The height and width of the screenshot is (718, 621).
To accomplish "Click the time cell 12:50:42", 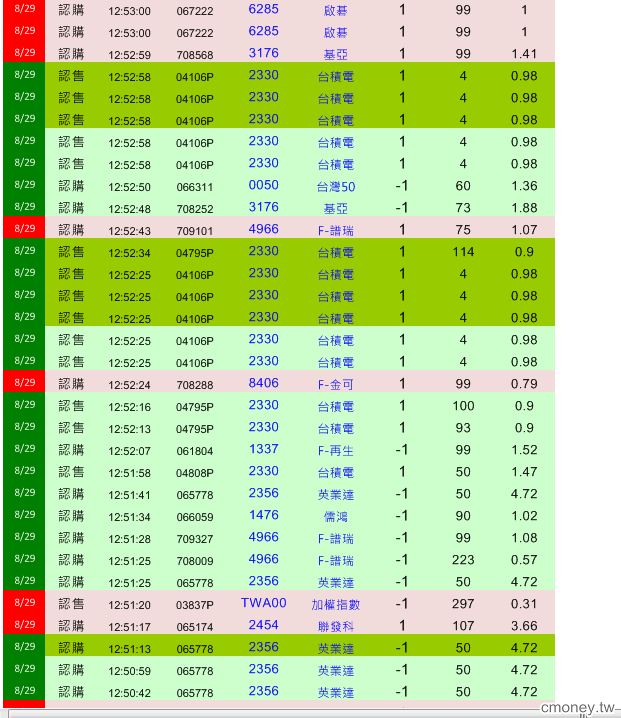I will pos(129,692).
